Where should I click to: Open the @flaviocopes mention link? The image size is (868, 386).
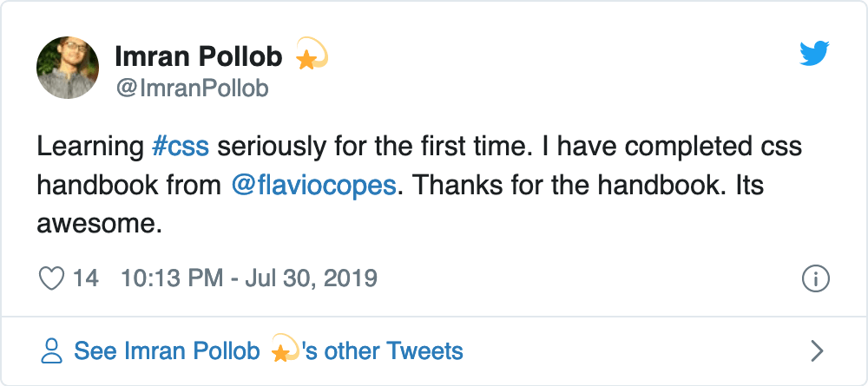pyautogui.click(x=313, y=186)
